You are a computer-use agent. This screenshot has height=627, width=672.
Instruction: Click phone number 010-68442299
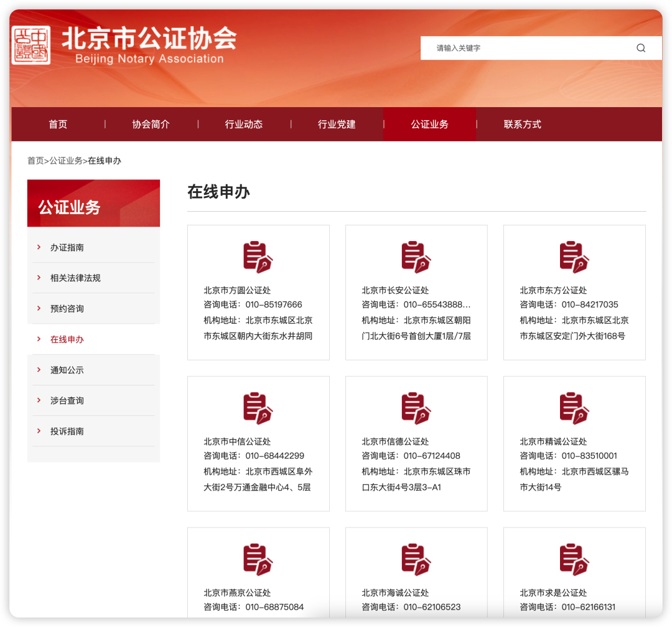pyautogui.click(x=275, y=455)
